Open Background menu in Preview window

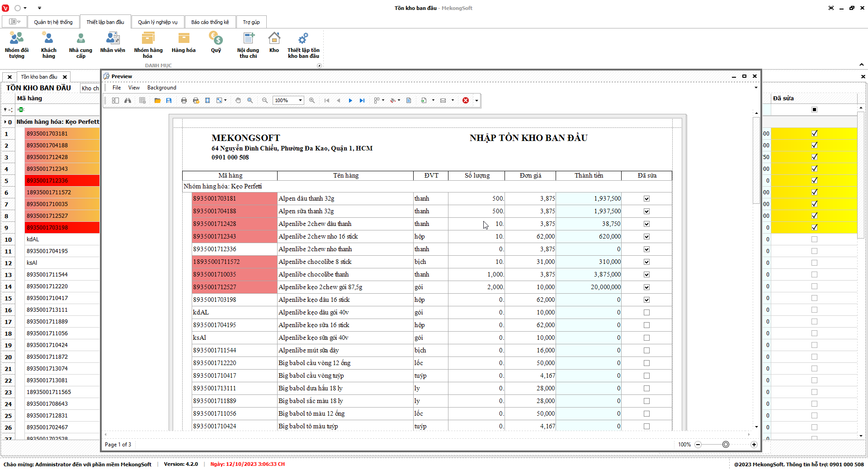[x=161, y=88]
